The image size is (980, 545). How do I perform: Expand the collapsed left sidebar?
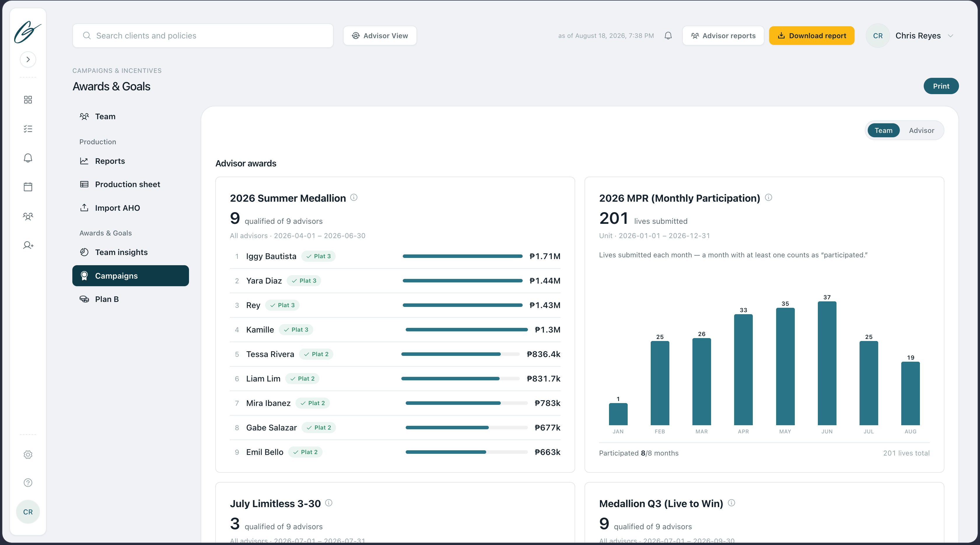28,59
